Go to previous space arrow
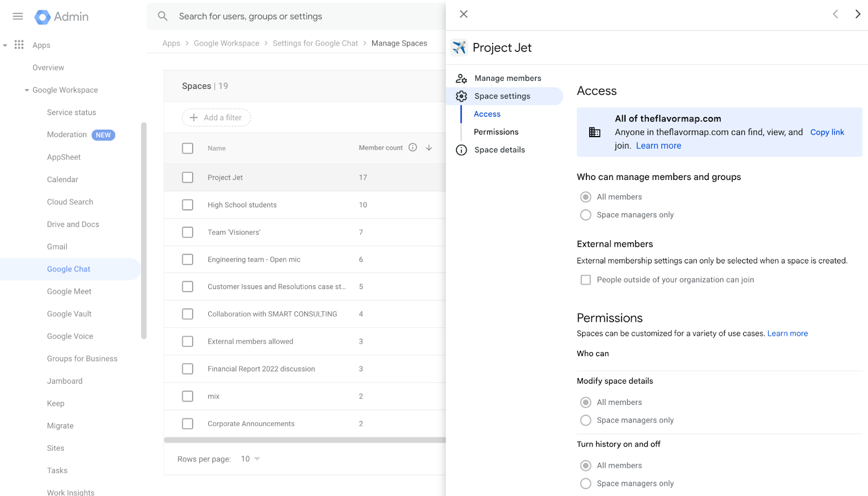 [x=835, y=14]
